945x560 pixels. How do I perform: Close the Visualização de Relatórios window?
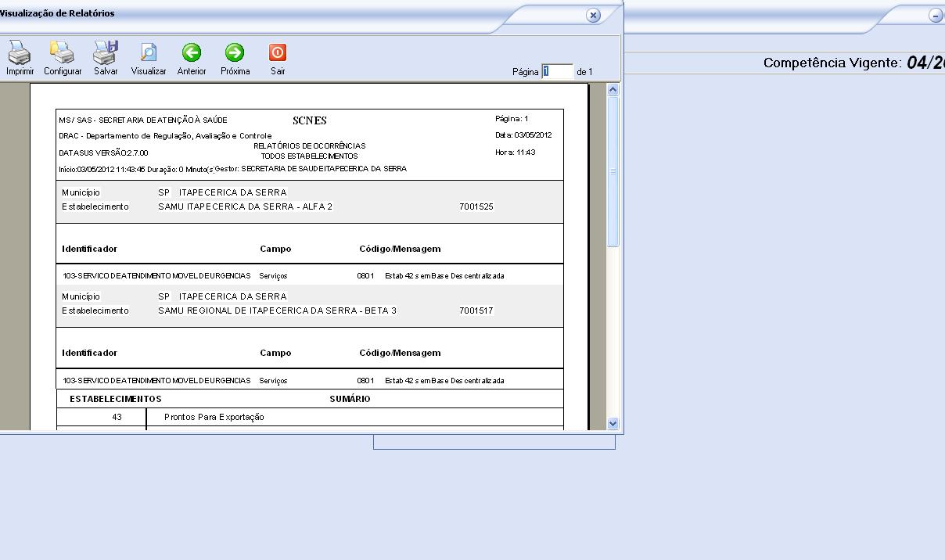pyautogui.click(x=593, y=16)
